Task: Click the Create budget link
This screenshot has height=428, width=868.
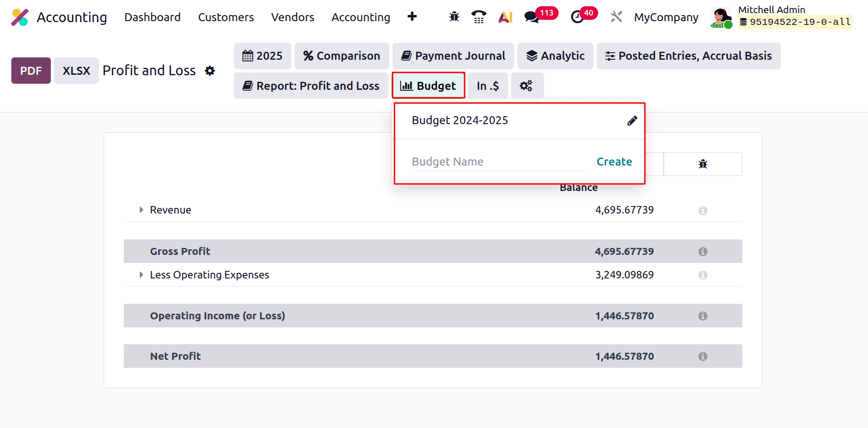Action: [614, 161]
